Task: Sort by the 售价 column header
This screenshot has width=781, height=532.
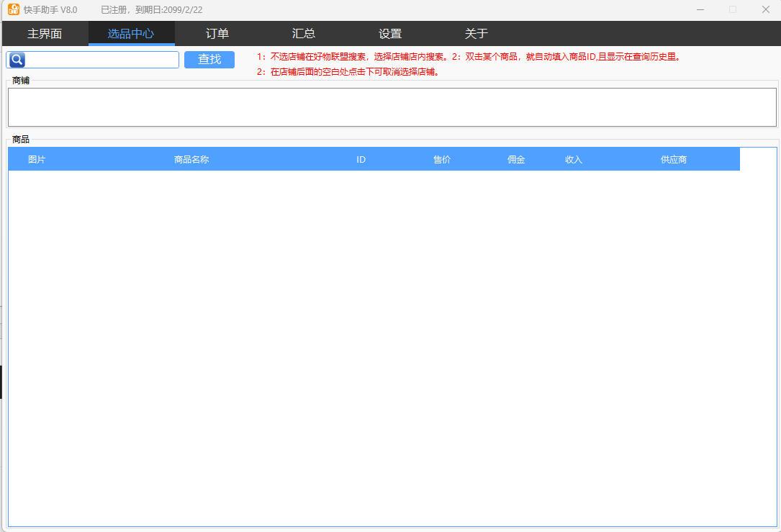Action: pyautogui.click(x=442, y=159)
